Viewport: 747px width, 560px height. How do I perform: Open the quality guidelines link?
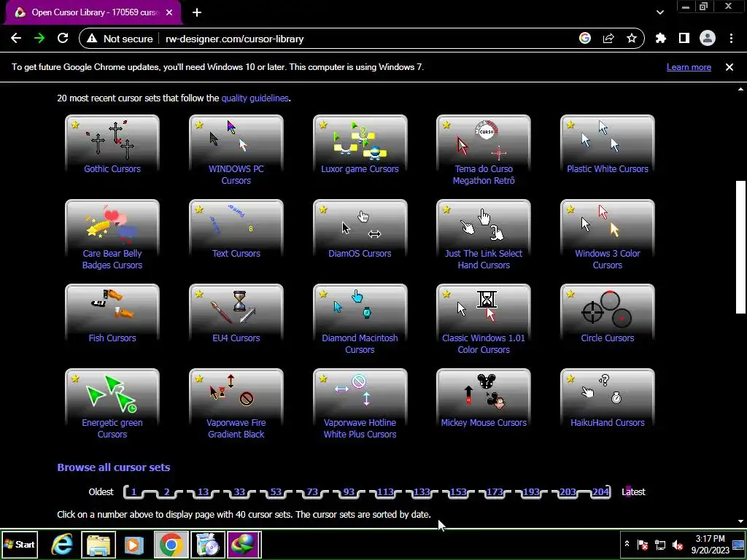point(255,98)
